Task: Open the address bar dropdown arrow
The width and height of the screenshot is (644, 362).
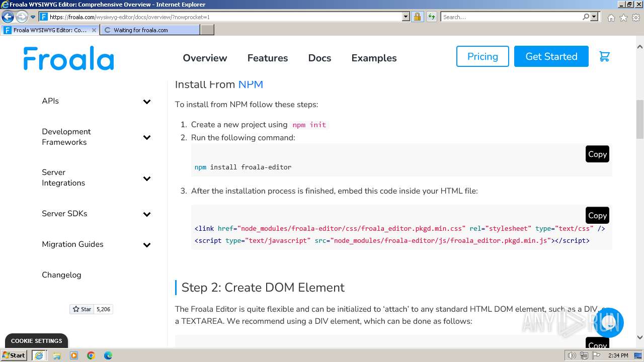Action: (x=406, y=17)
